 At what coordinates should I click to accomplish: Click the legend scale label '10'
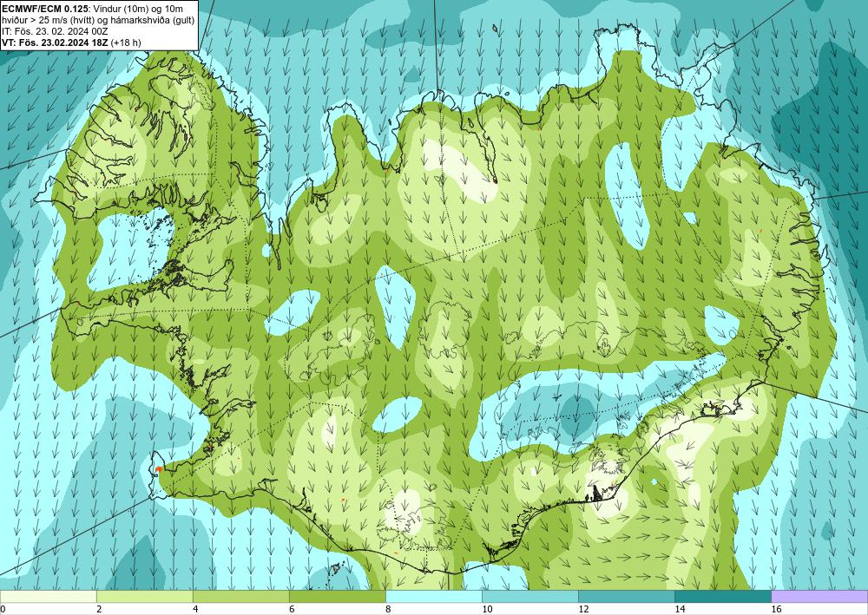[x=487, y=609]
